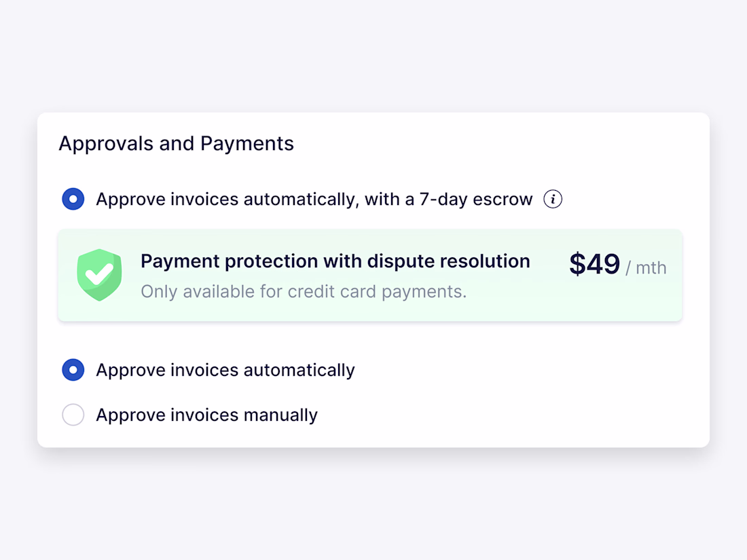Image resolution: width=747 pixels, height=560 pixels.
Task: Click the info icon beside 7-day escrow
Action: [x=553, y=200]
